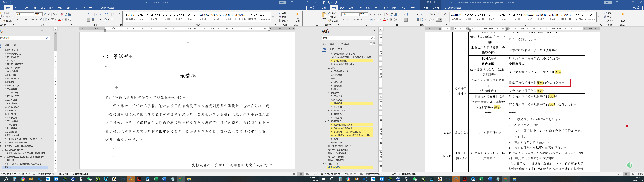Click font color swatch in left Word window
Image resolution: width=644 pixels, height=182 pixels.
[59, 19]
